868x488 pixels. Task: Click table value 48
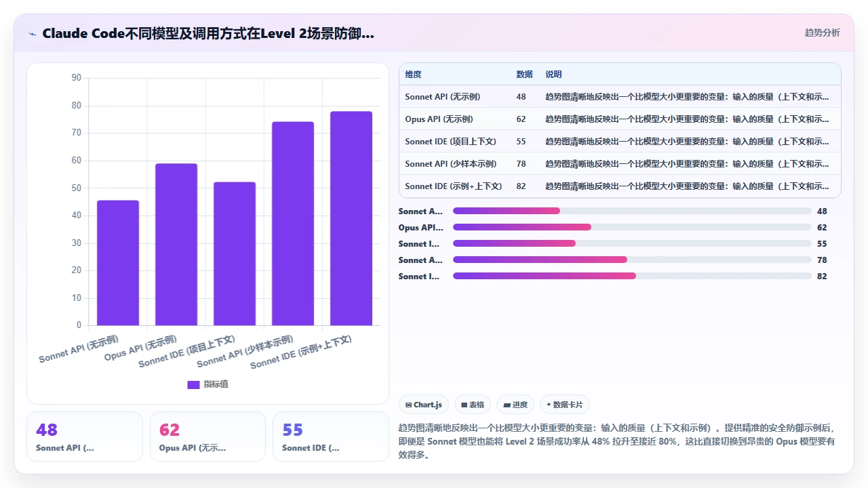click(x=521, y=97)
